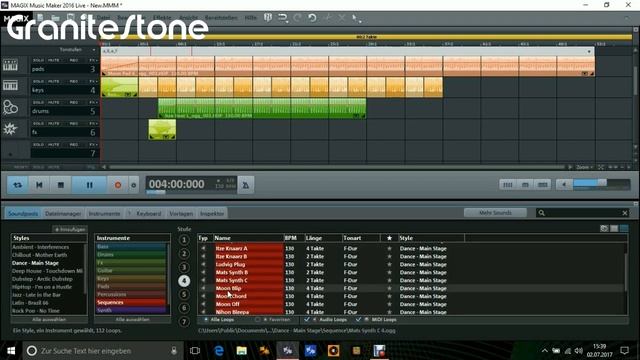Click Alle auswählen under Instrumente list
The width and height of the screenshot is (640, 360).
point(132,320)
